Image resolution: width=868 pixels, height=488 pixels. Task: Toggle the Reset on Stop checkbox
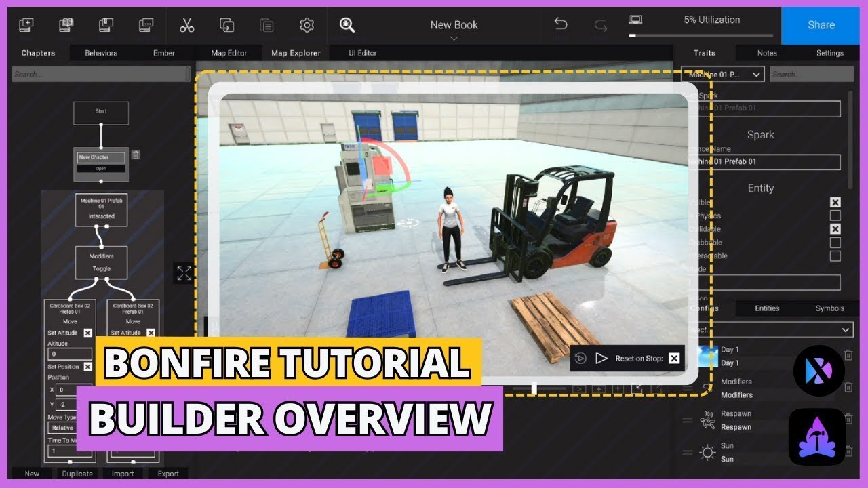click(674, 358)
